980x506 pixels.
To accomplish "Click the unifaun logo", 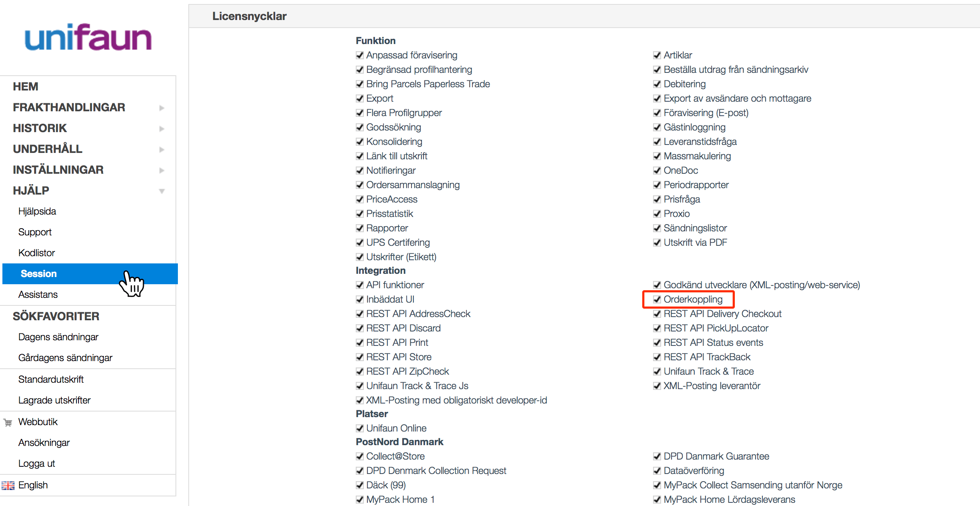I will click(x=88, y=37).
